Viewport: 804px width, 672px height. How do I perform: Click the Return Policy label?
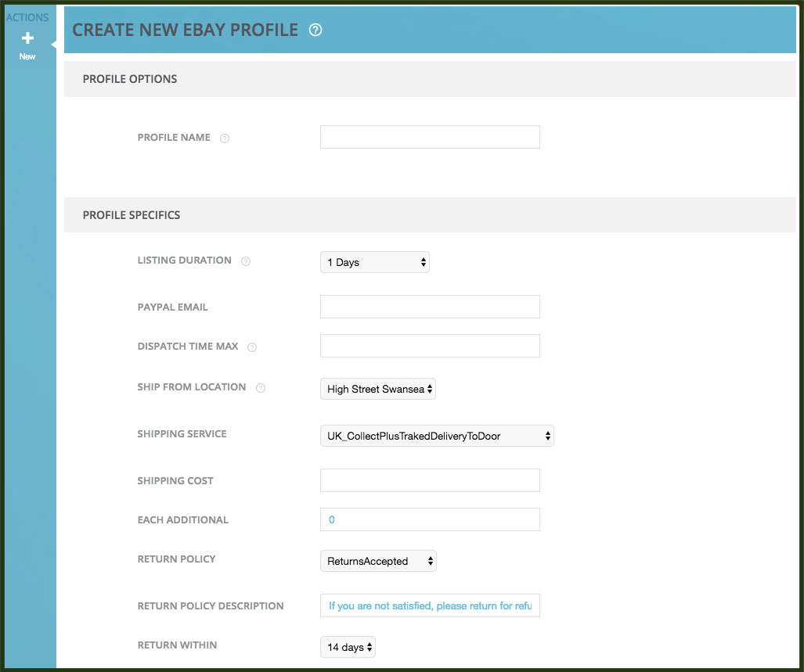(x=176, y=559)
